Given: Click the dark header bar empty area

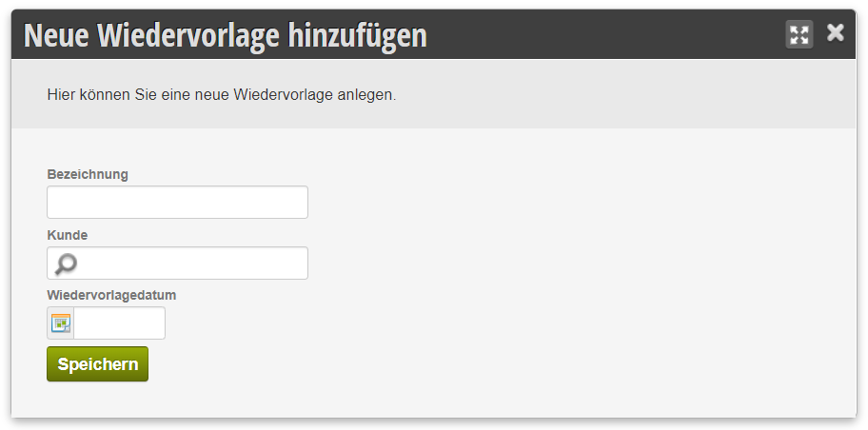Looking at the screenshot, I should pyautogui.click(x=603, y=34).
